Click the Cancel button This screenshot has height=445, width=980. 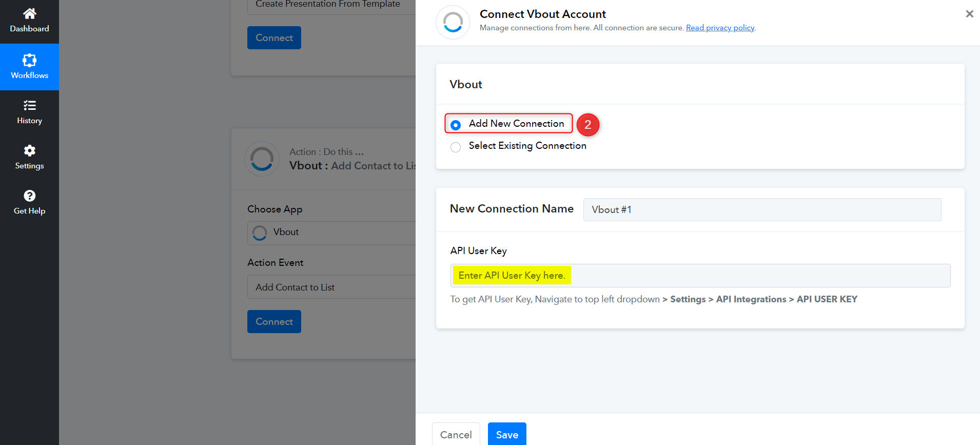pos(456,434)
